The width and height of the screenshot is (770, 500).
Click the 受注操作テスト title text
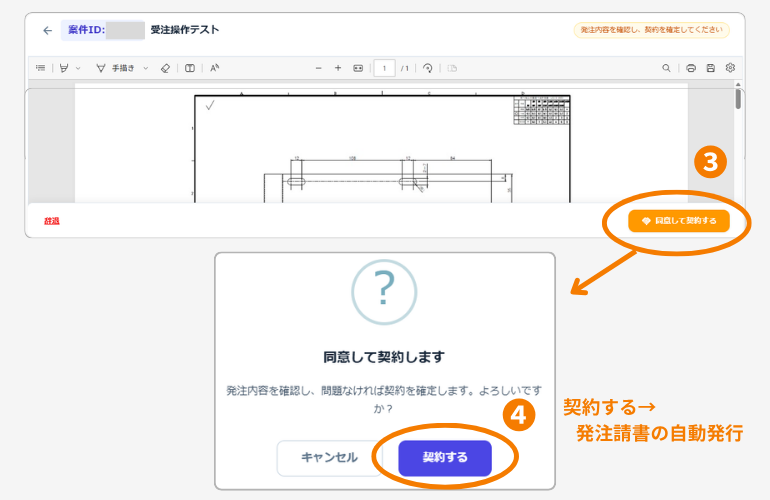(185, 30)
